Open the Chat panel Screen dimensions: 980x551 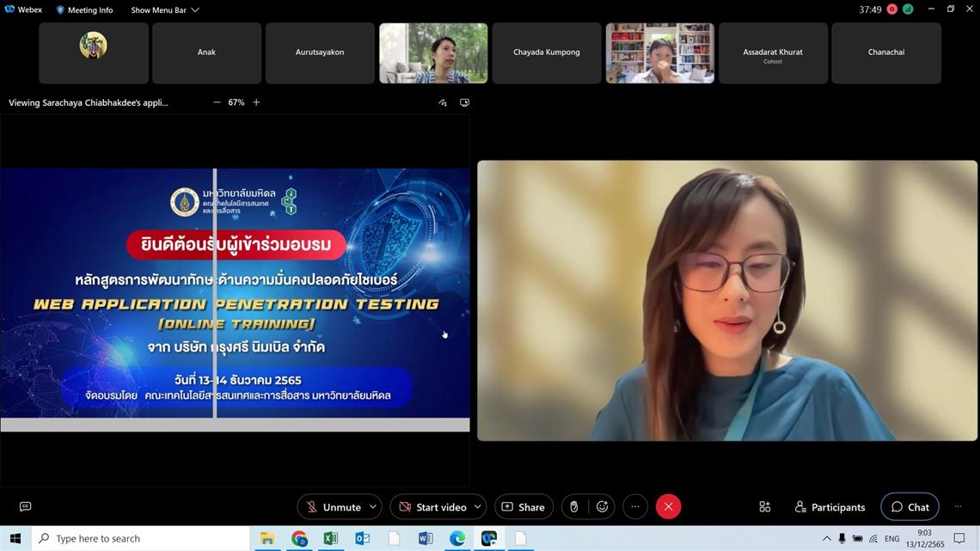[910, 507]
